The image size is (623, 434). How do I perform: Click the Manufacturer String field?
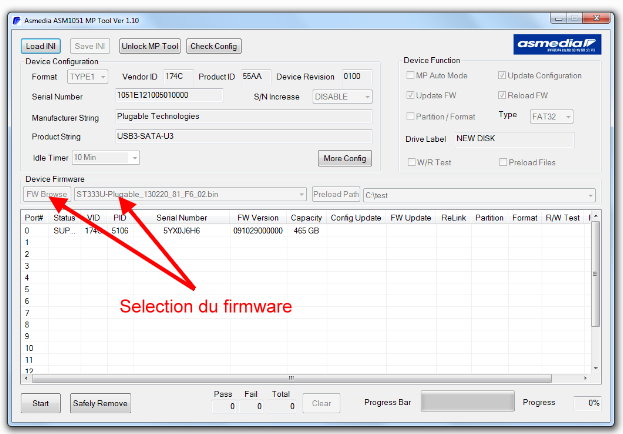point(244,117)
